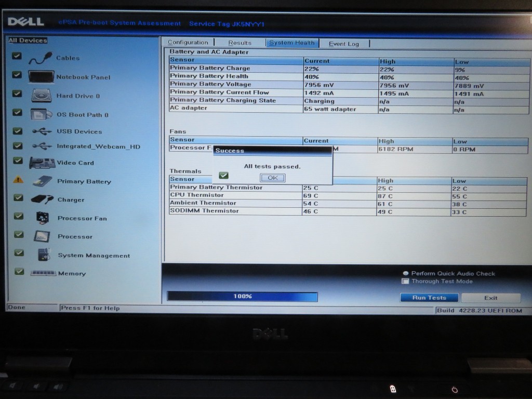Uncheck the USB Devices checkbox
Screen dimensions: 532x399
tap(18, 130)
